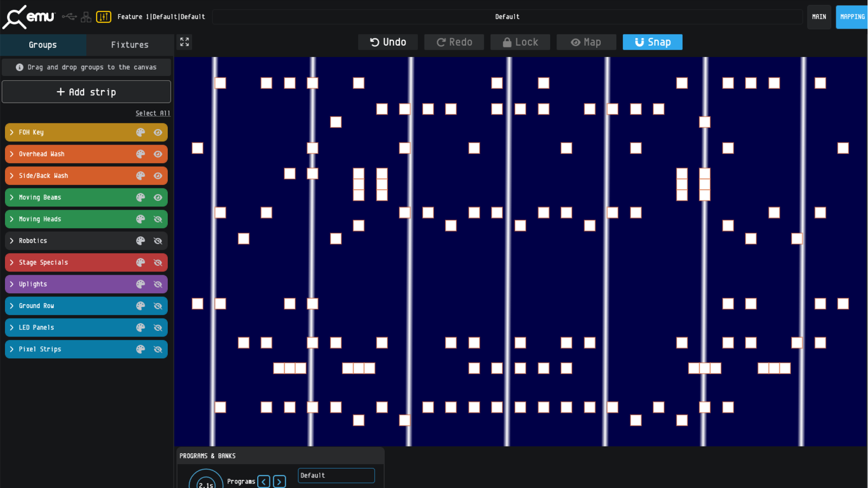Open color palette for Moving Beams
The height and width of the screenshot is (488, 868).
[x=141, y=197]
